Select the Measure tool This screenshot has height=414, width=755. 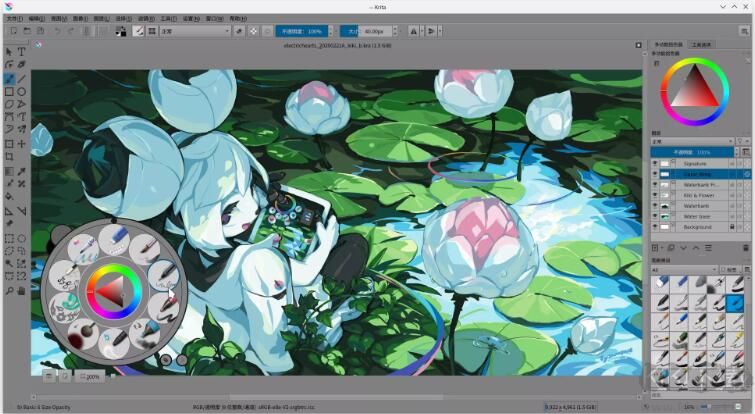tap(22, 211)
